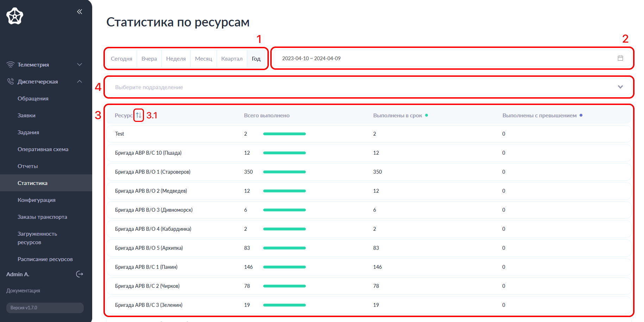Open the Документация link
Screen dimensions: 644x322
[x=23, y=291]
